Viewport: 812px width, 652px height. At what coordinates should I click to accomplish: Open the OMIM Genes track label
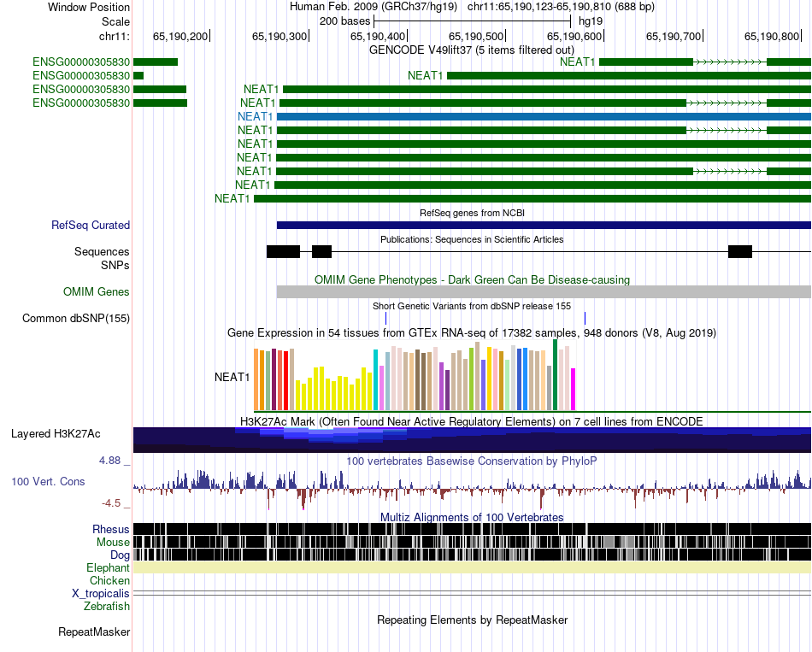[x=97, y=292]
